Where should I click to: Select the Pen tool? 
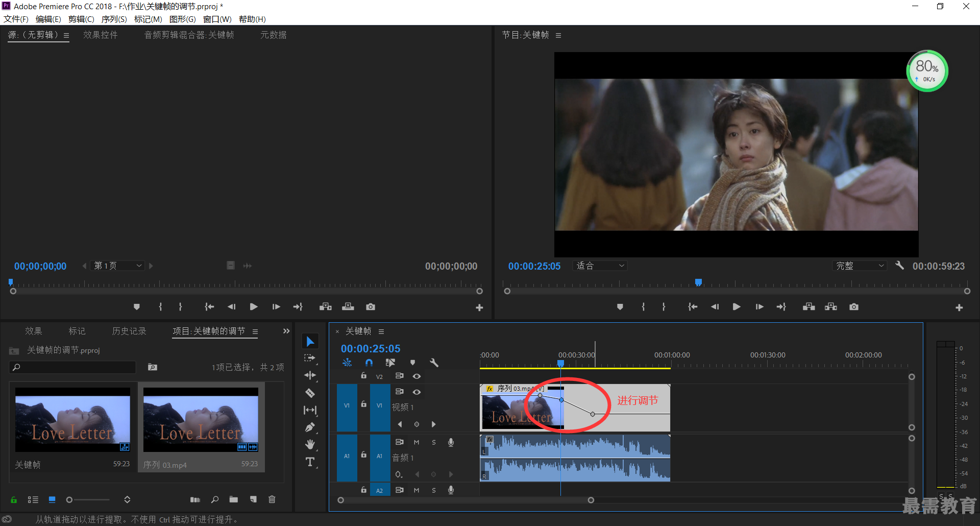click(310, 427)
